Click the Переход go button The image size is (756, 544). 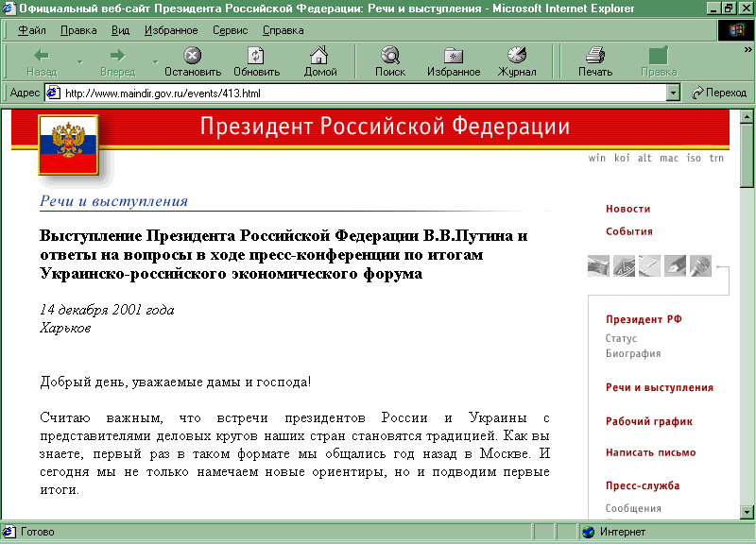coord(719,93)
